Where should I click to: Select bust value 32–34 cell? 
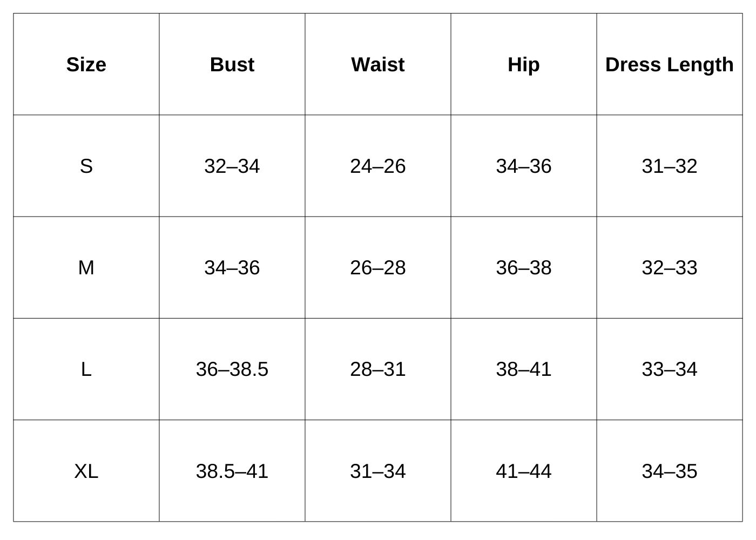tap(232, 166)
